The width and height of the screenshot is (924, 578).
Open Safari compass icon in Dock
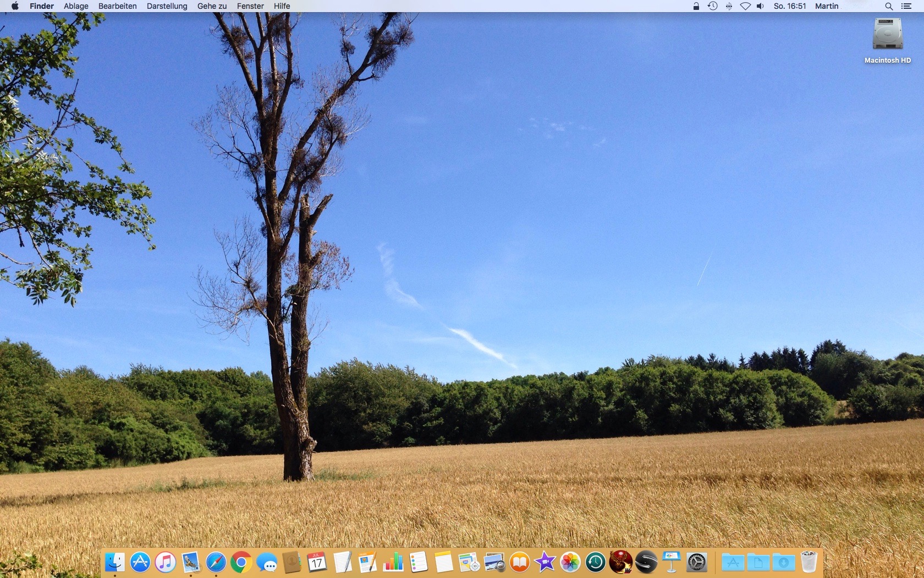[x=216, y=562]
